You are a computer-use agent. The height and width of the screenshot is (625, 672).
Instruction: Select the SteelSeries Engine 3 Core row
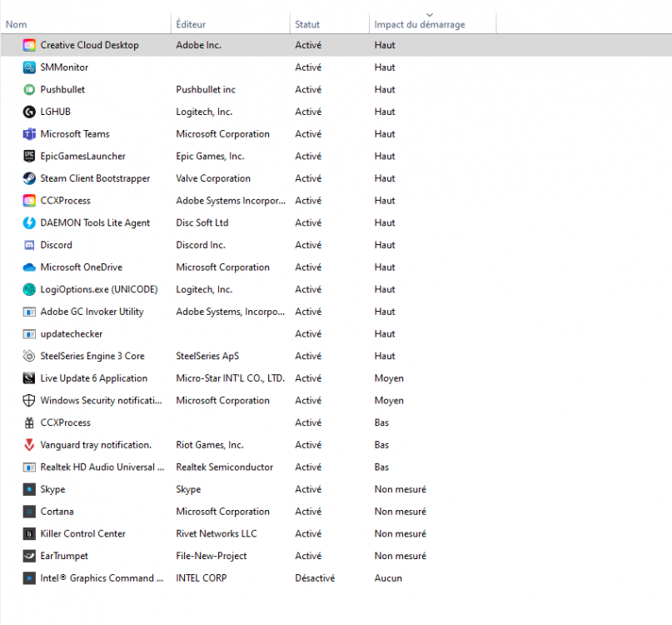92,356
